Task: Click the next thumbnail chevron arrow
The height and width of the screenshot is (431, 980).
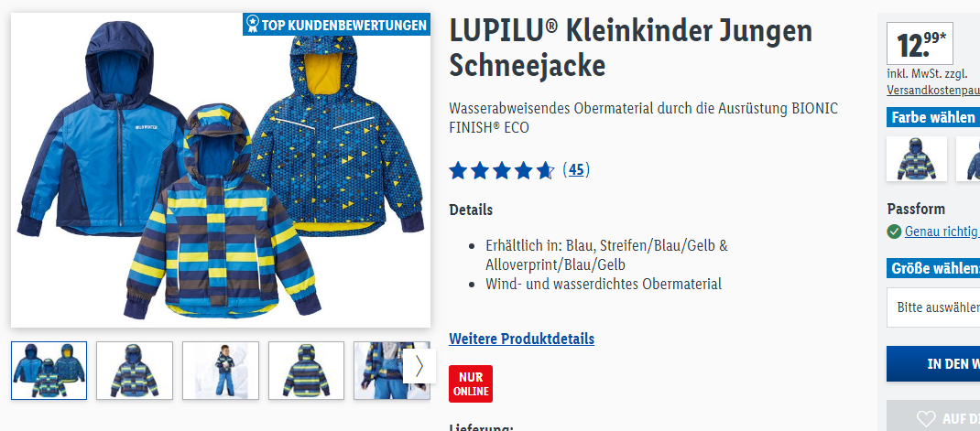Action: point(419,366)
